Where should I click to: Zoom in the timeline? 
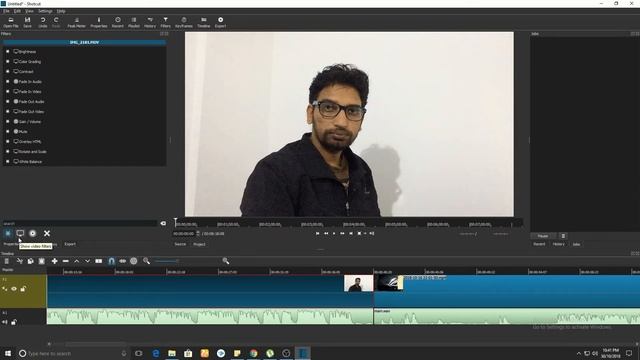(x=226, y=261)
